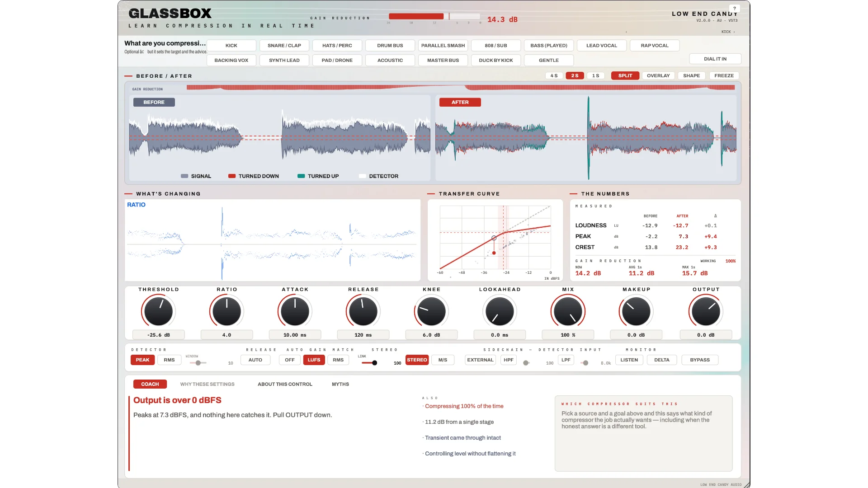Click the OUTPUT knob
The image size is (868, 488).
(x=706, y=311)
